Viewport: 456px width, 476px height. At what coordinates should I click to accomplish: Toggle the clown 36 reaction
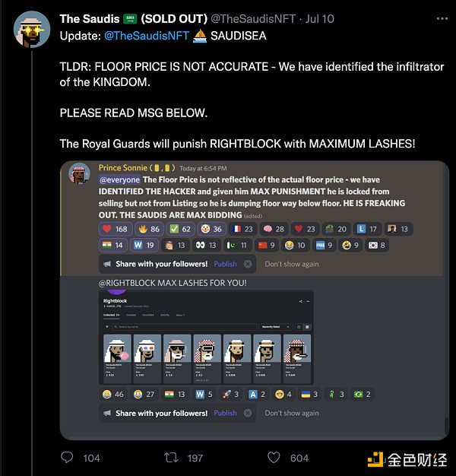click(211, 229)
